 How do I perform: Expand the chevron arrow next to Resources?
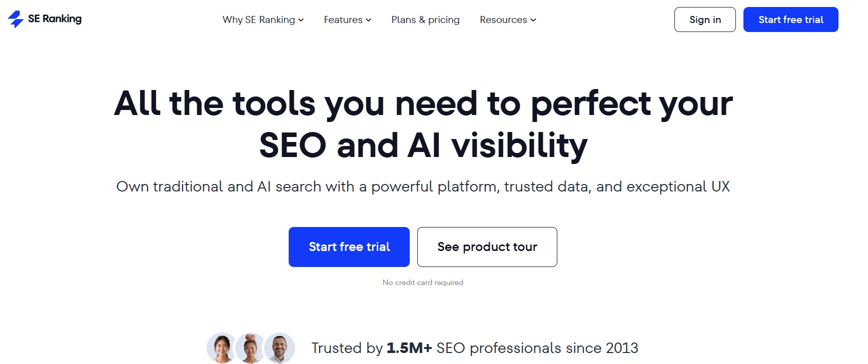(533, 20)
